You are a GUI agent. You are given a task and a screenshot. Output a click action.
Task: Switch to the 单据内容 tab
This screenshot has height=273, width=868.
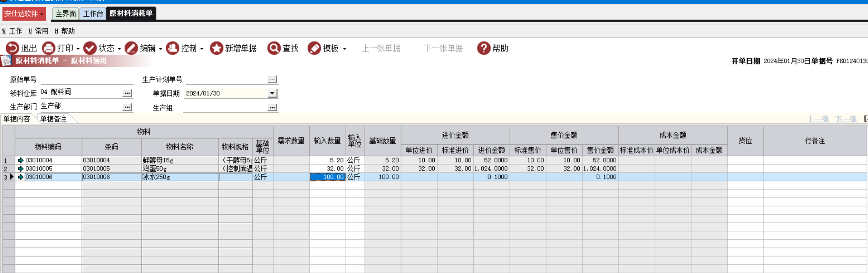(17, 119)
